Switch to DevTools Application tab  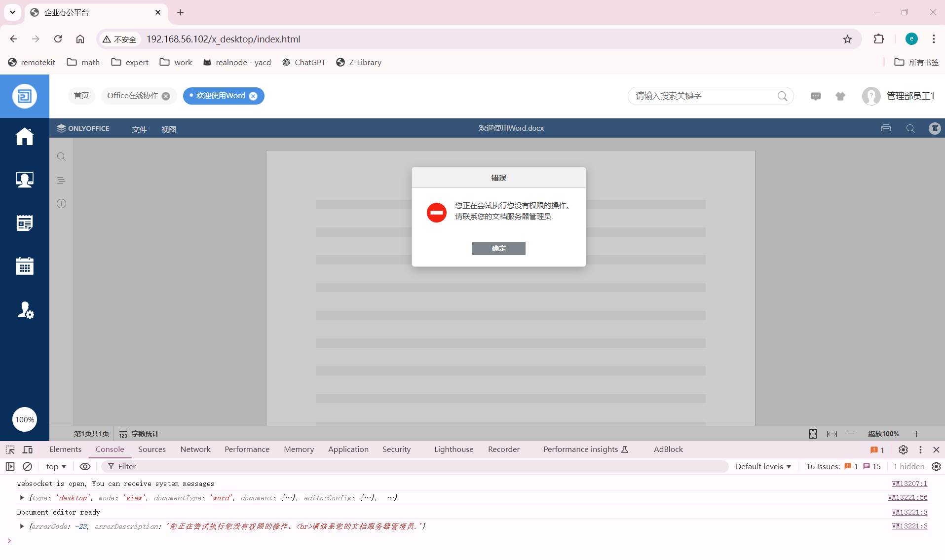pos(348,449)
